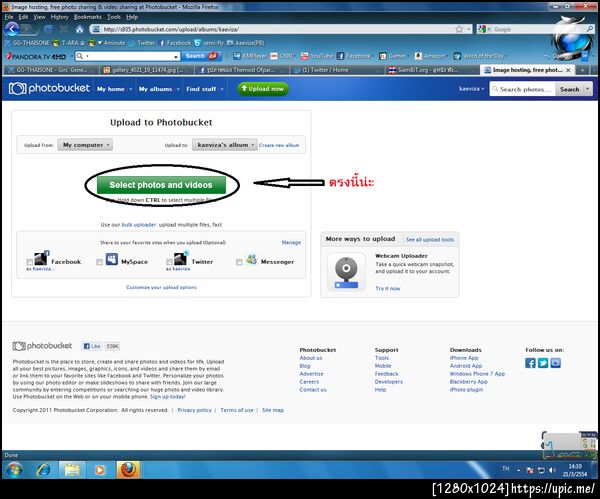Click the Create new album link
This screenshot has width=600, height=499.
pos(279,145)
